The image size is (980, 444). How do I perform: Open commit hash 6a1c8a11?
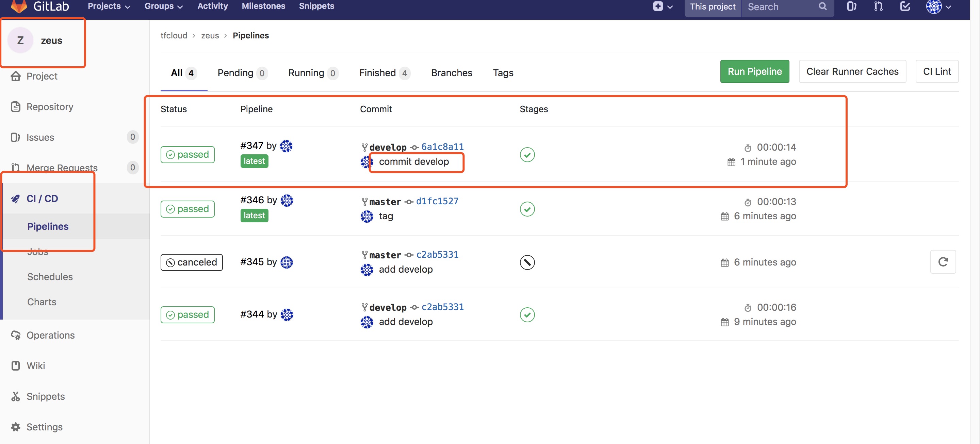pyautogui.click(x=442, y=147)
